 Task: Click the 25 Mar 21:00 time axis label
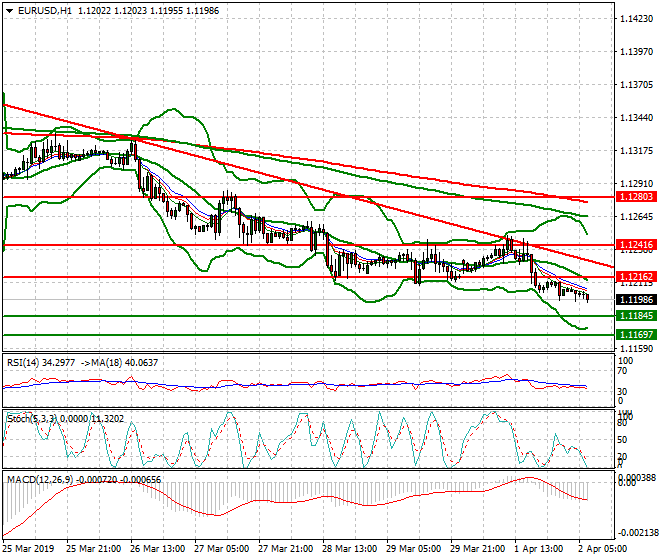click(93, 549)
